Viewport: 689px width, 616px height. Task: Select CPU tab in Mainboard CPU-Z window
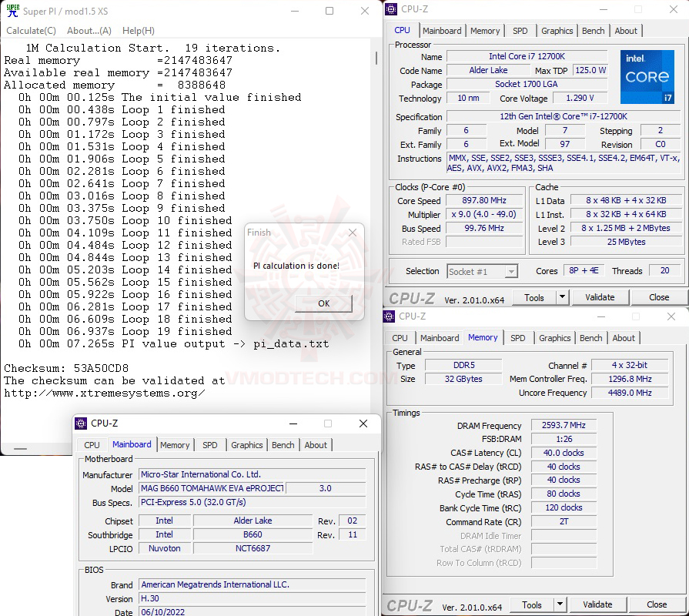point(92,445)
